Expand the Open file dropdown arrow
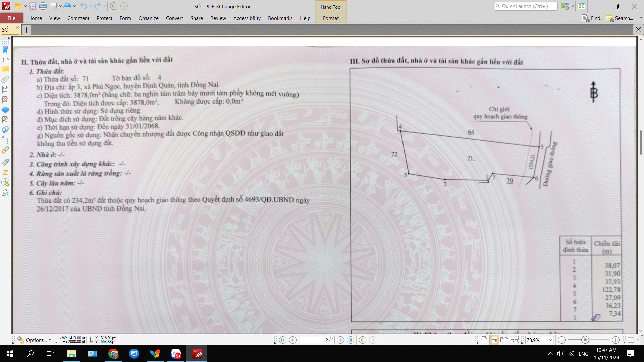 pyautogui.click(x=25, y=6)
